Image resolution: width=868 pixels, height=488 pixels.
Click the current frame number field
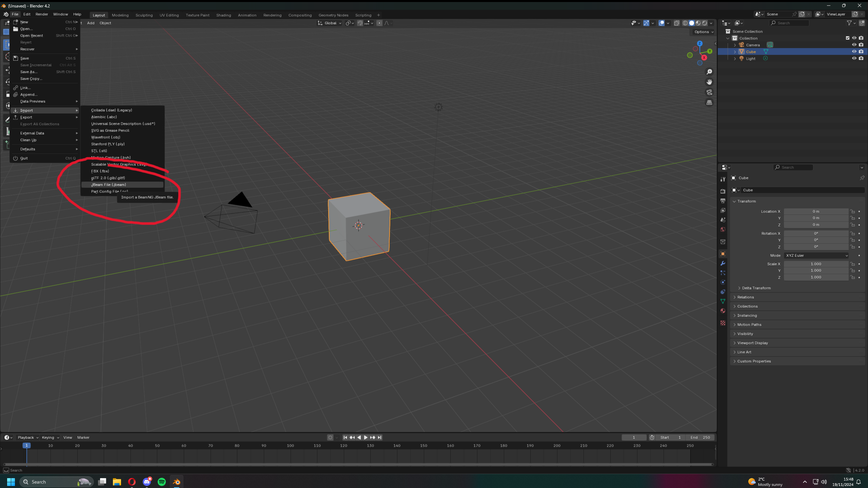click(x=634, y=438)
